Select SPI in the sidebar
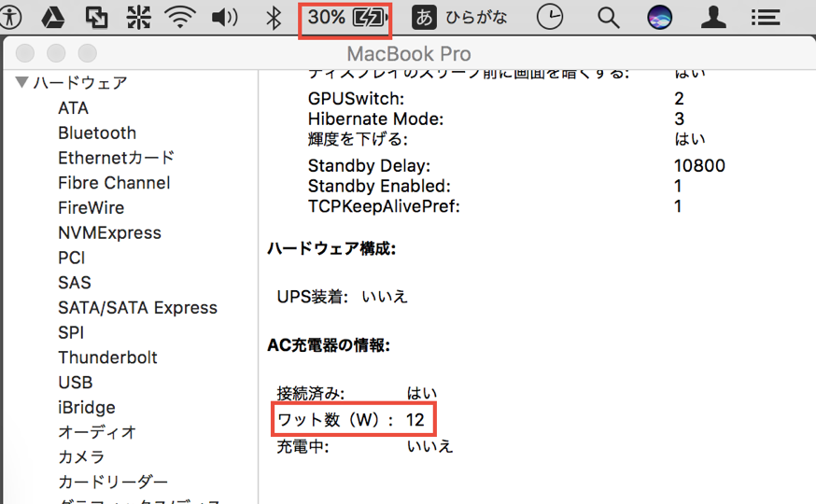The image size is (816, 504). pyautogui.click(x=71, y=332)
